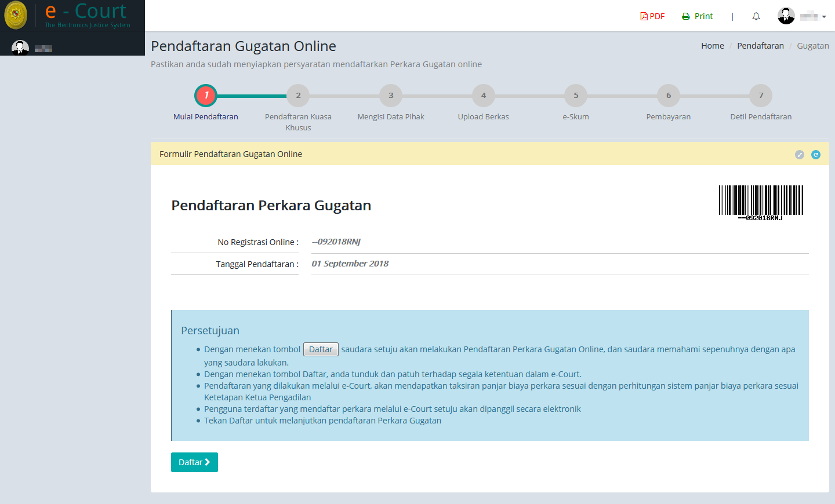Reload the form panel
835x504 pixels.
coord(816,155)
